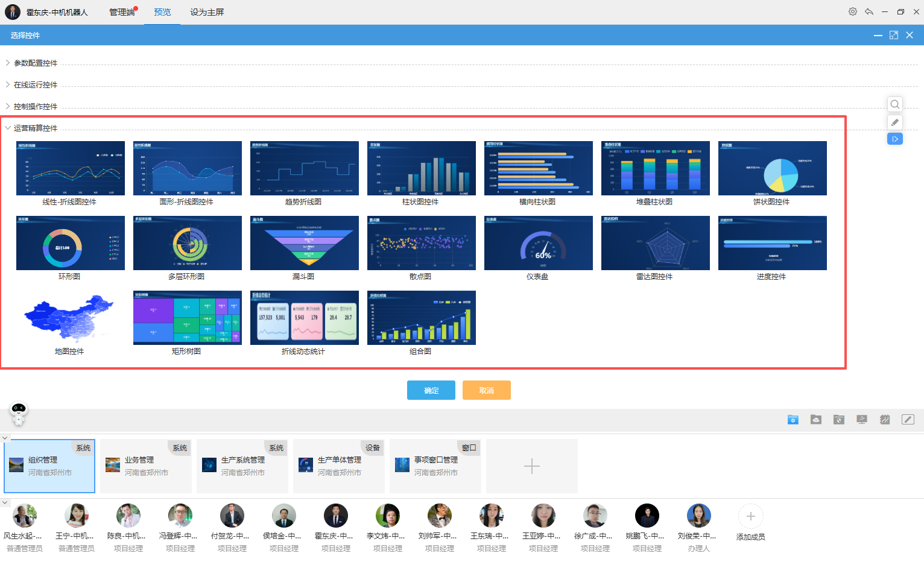Screen dimensions: 924x562
Task: Click the blue collapse-panel arrow icon
Action: (895, 139)
